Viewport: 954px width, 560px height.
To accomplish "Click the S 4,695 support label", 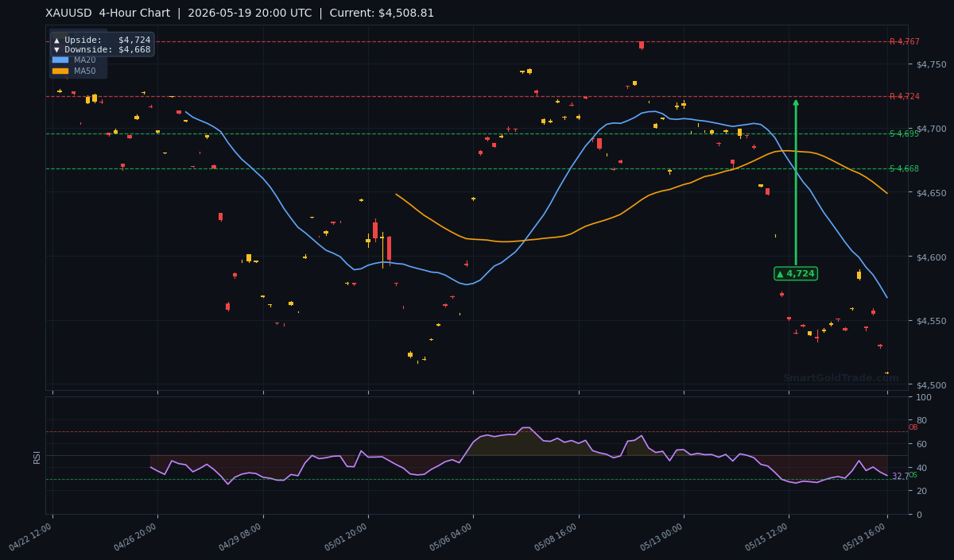I will (x=904, y=133).
